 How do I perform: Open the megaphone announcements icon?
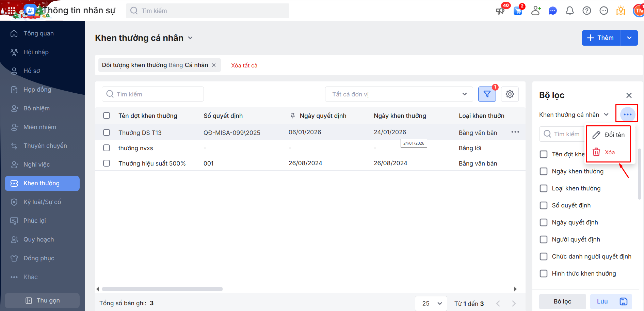(500, 11)
